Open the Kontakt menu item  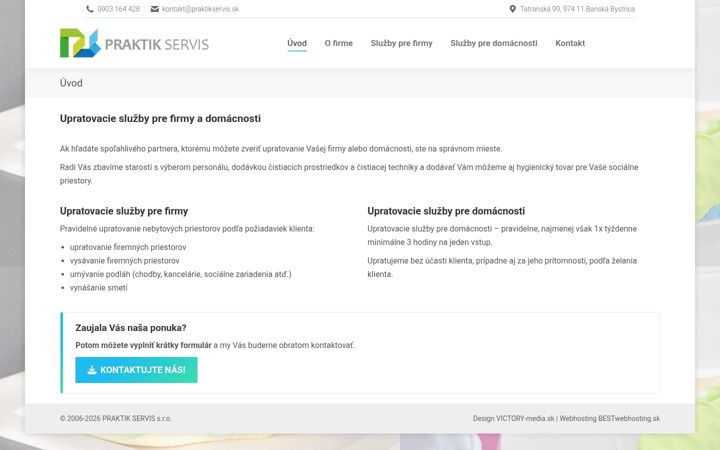click(x=570, y=43)
